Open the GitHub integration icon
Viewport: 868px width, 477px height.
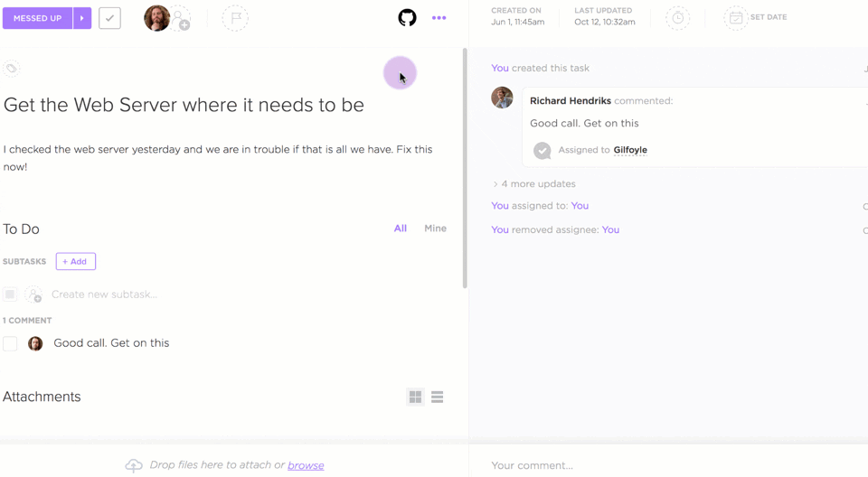click(408, 18)
